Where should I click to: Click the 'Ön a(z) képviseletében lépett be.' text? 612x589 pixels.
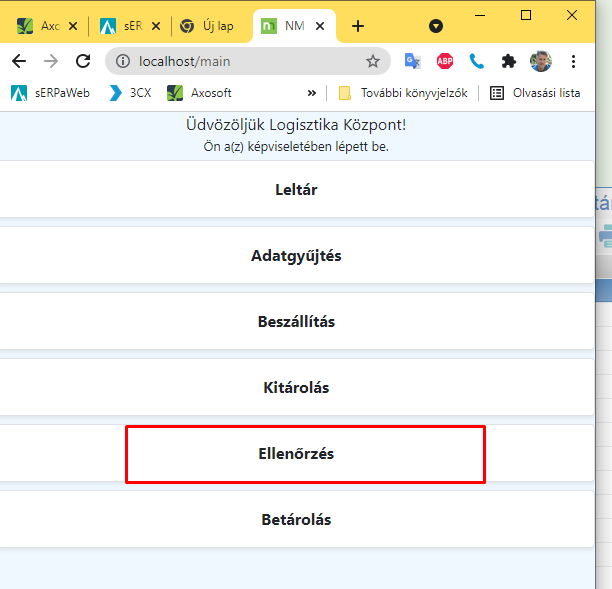[x=296, y=147]
